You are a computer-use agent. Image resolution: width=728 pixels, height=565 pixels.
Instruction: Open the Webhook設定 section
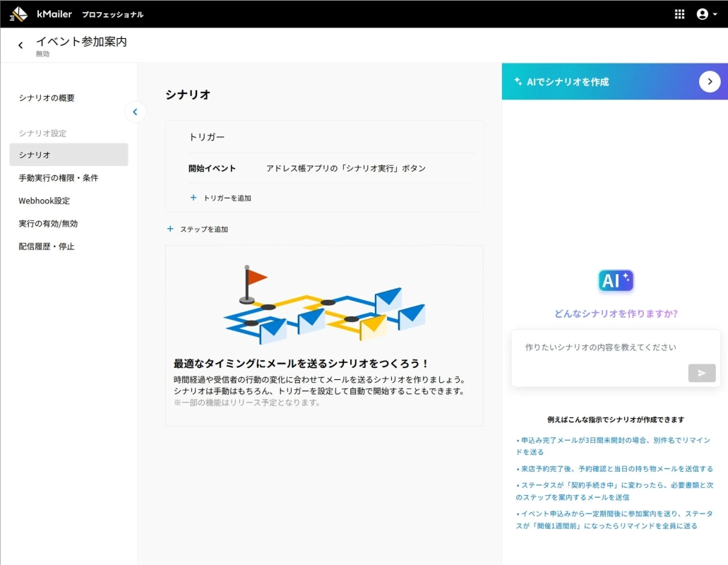click(45, 201)
